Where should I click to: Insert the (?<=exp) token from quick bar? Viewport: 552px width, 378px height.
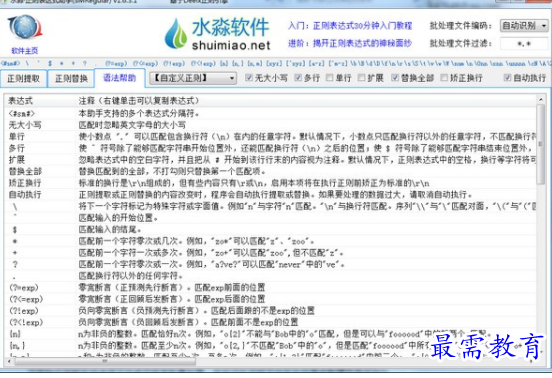point(145,63)
